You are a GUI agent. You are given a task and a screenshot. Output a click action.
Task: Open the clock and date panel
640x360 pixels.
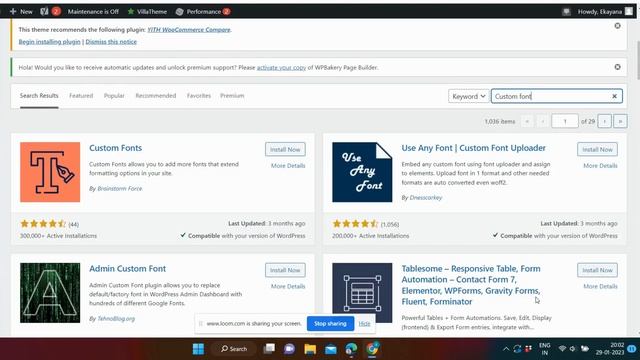(x=609, y=349)
